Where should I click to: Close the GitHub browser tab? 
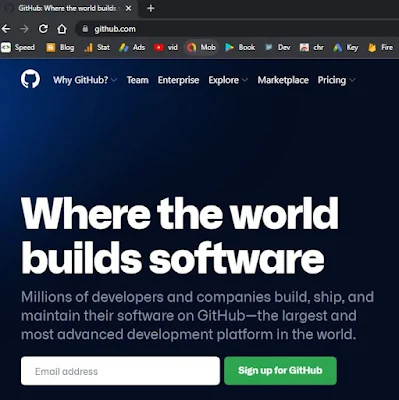click(x=128, y=8)
